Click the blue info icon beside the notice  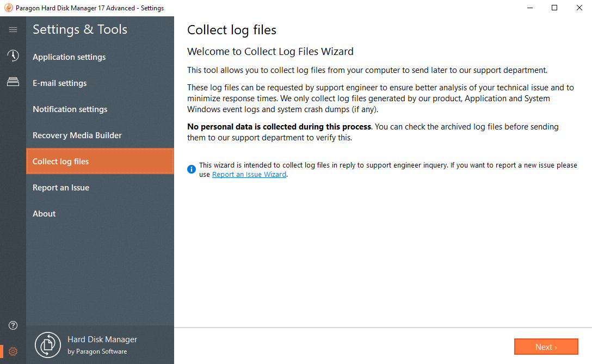[x=191, y=169]
